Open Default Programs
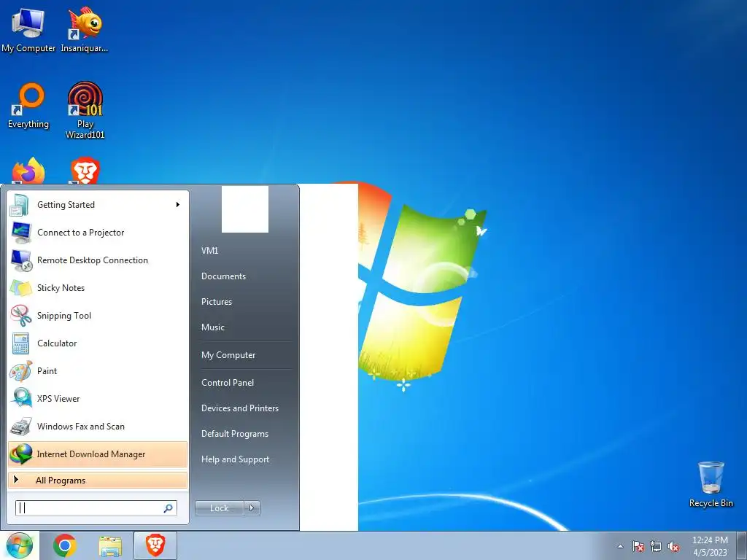 pyautogui.click(x=235, y=434)
